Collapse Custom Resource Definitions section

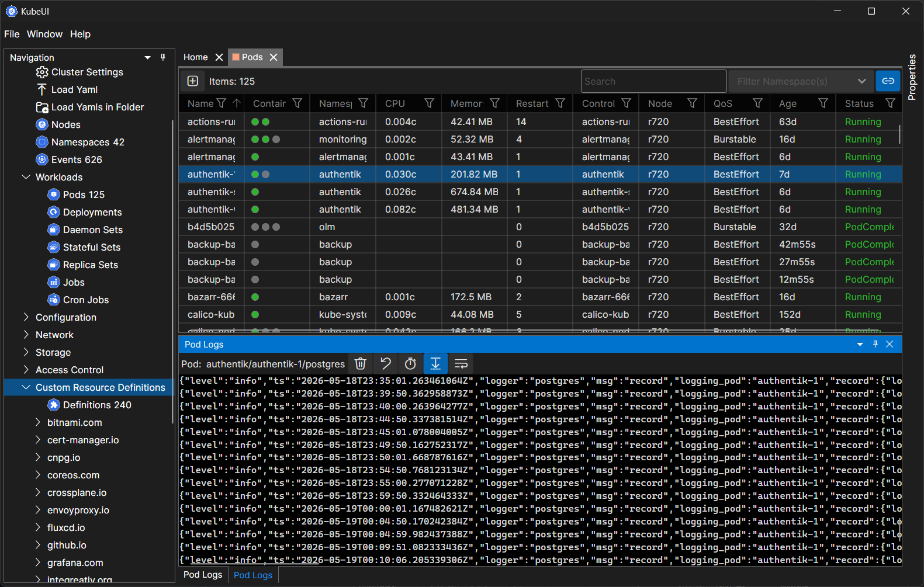click(x=26, y=387)
